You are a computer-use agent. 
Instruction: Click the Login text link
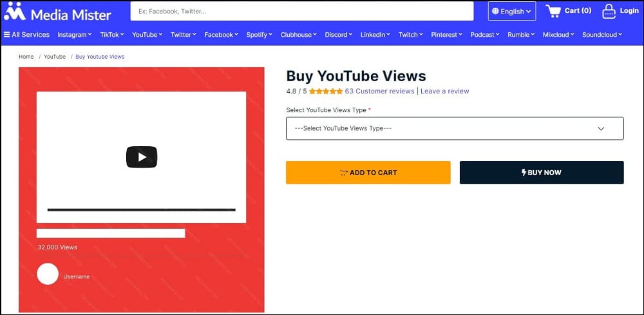629,11
